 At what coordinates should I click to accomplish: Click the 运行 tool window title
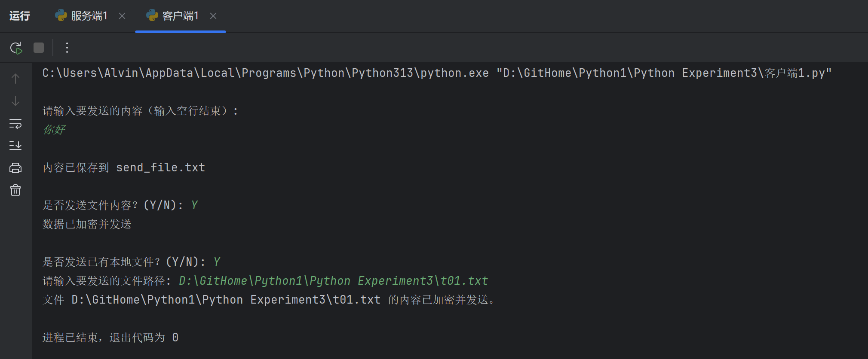point(20,16)
